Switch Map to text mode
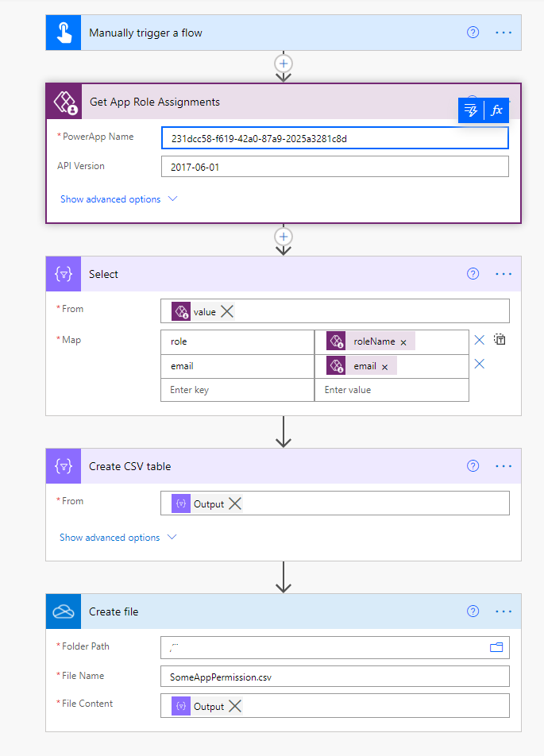The height and width of the screenshot is (756, 544). pos(500,339)
